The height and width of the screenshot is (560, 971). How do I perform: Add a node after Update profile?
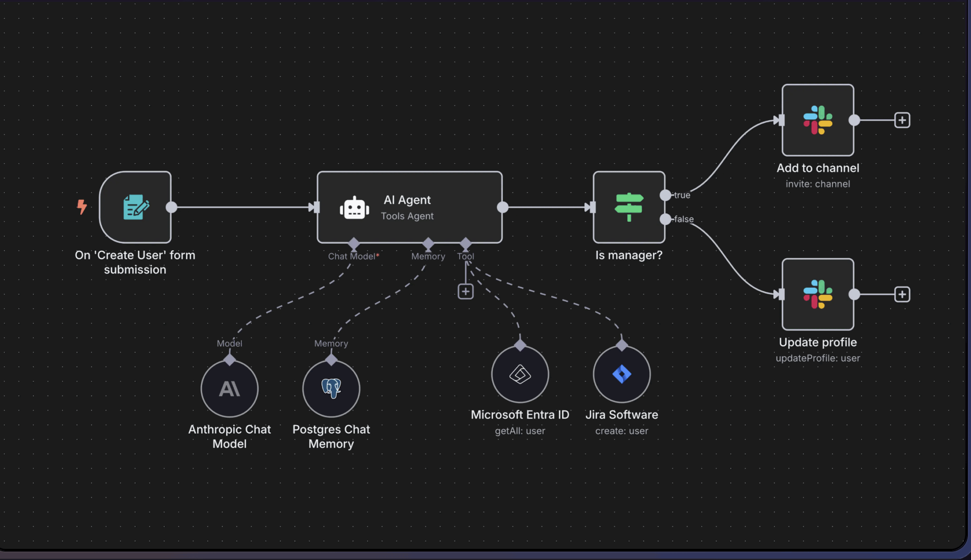click(902, 294)
